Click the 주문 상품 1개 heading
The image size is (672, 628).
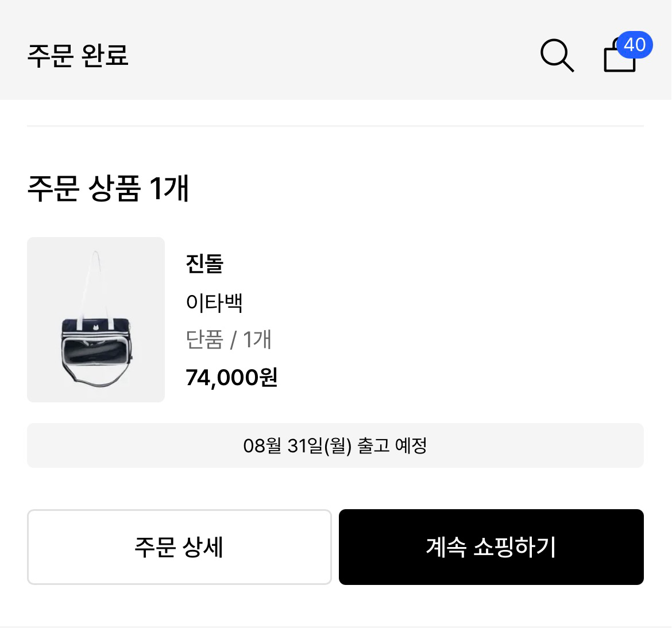pyautogui.click(x=108, y=188)
